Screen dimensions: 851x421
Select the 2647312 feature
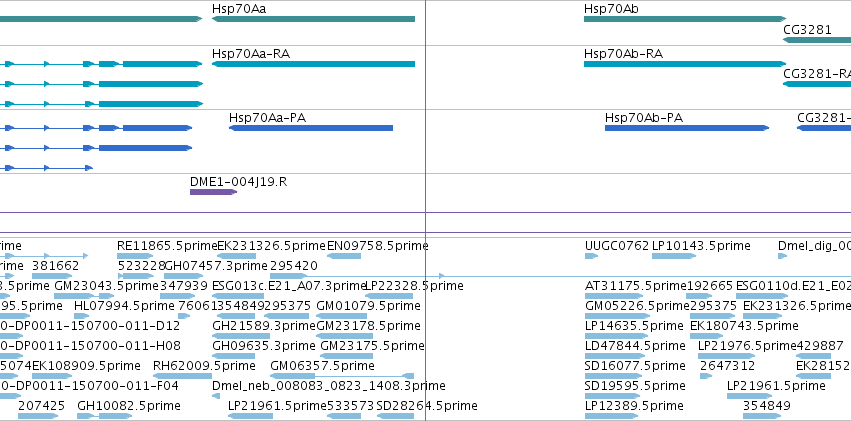706,377
